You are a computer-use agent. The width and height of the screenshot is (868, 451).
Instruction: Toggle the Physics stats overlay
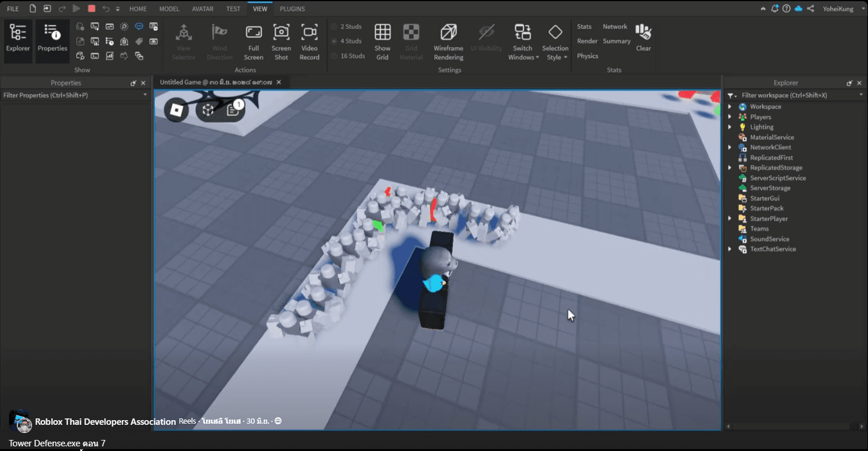click(588, 56)
